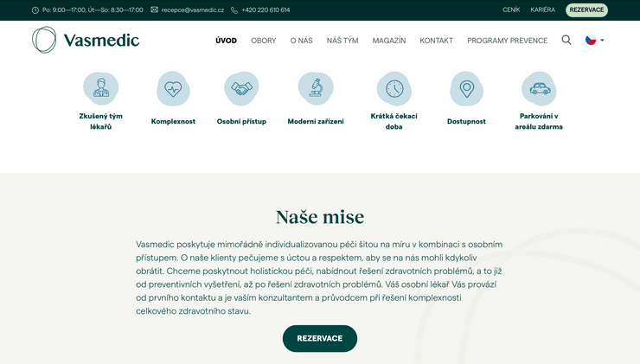
Task: Select the microscope Moderní zařízení icon
Action: (316, 88)
